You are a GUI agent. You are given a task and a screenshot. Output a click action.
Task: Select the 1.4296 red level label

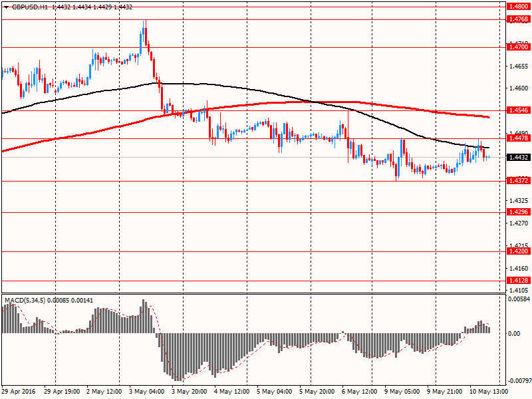519,212
